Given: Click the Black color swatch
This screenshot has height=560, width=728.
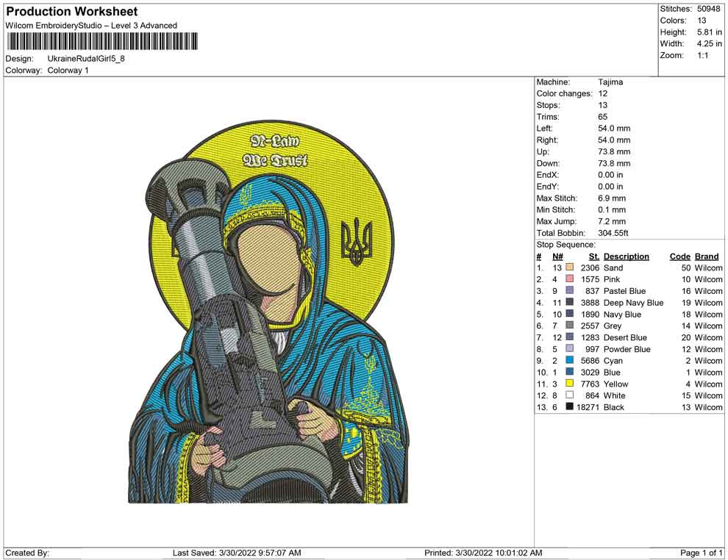Looking at the screenshot, I should tap(570, 406).
